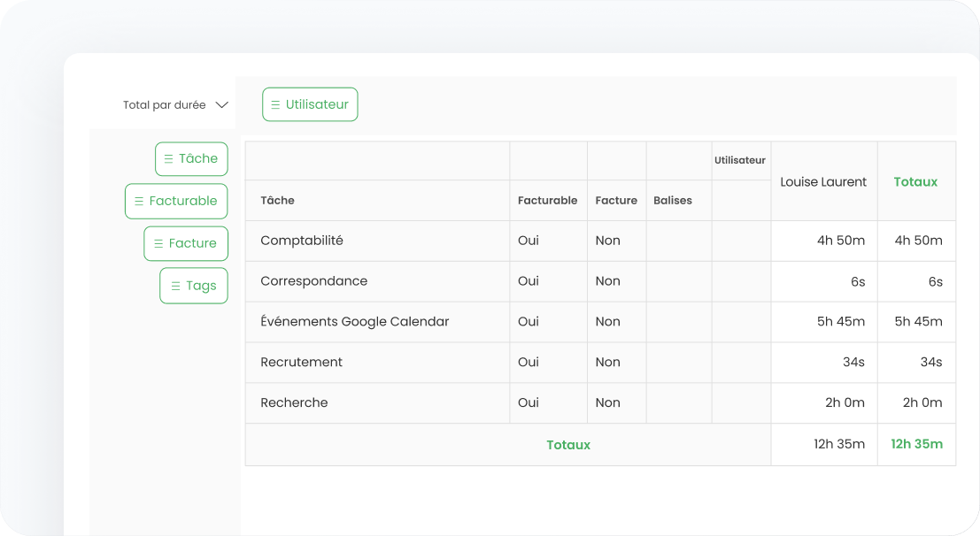Select the Événements Google Calendar row

[x=600, y=322]
